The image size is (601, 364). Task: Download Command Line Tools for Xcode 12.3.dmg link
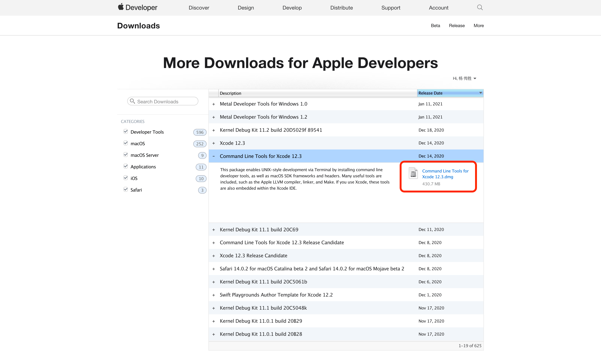click(x=445, y=174)
